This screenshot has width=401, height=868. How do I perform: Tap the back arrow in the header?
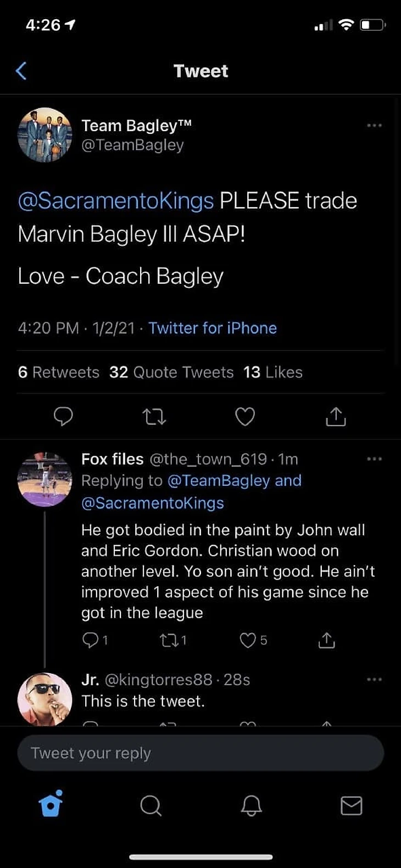point(21,71)
